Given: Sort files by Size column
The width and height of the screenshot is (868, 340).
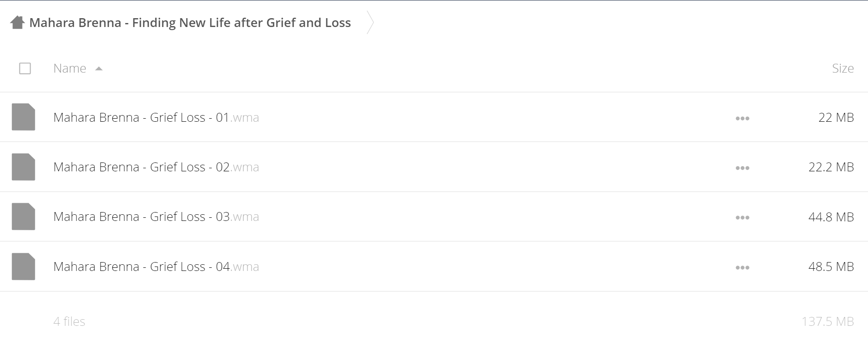Looking at the screenshot, I should pyautogui.click(x=843, y=68).
